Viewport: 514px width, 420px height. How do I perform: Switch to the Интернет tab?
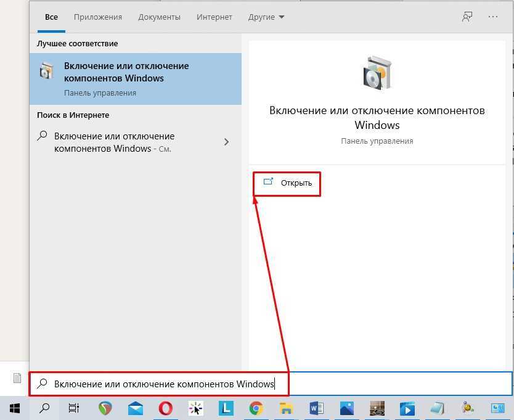tap(214, 17)
